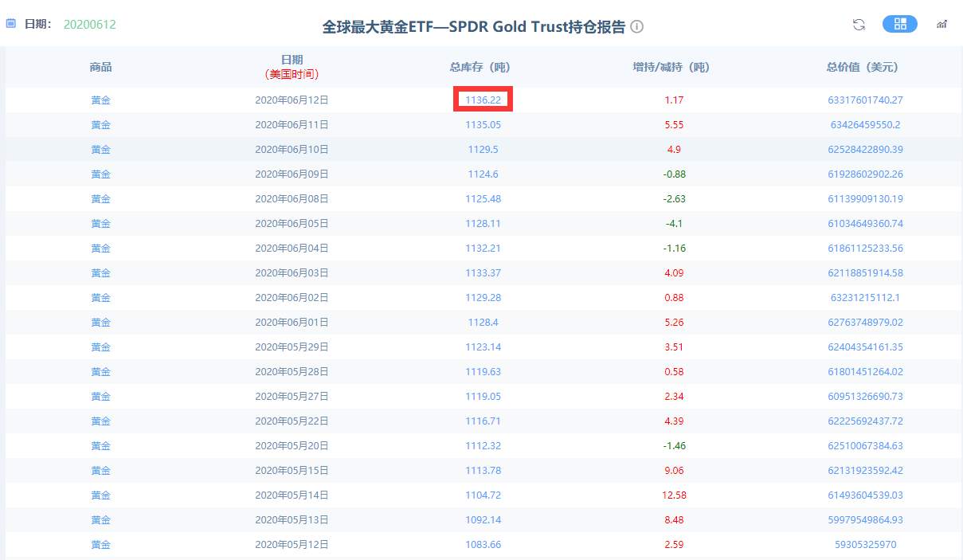Click change value -0.88

675,174
